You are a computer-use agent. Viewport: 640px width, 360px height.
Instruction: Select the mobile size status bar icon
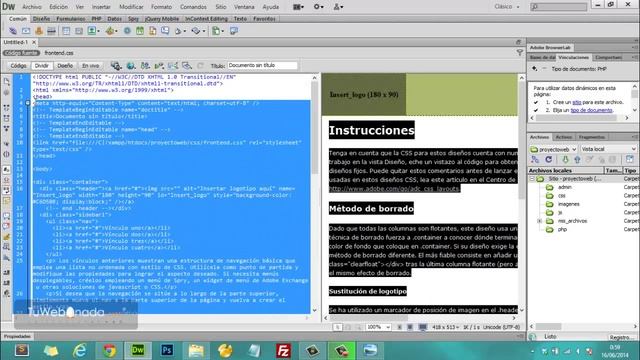click(x=400, y=327)
